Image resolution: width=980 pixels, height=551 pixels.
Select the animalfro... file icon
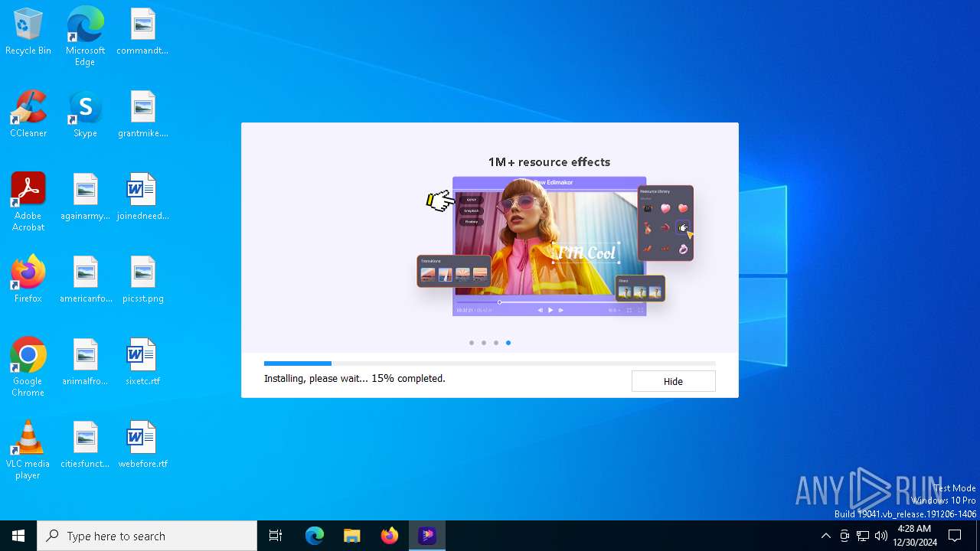click(85, 363)
